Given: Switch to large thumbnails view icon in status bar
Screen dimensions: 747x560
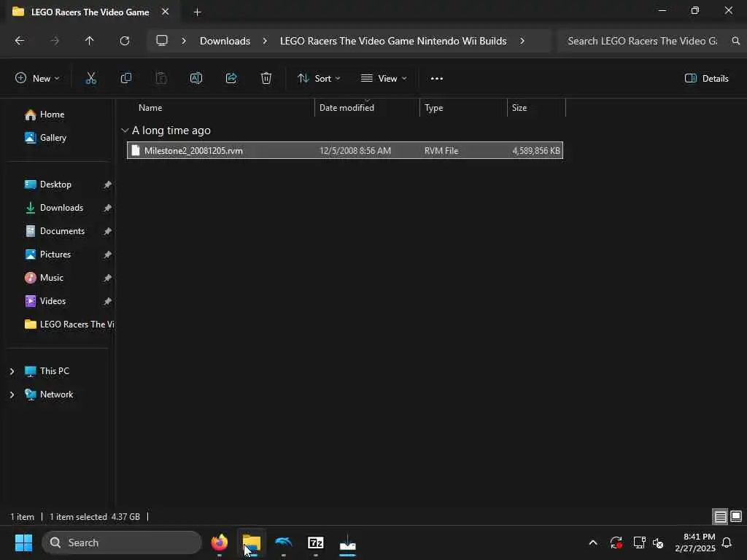Looking at the screenshot, I should tap(736, 517).
